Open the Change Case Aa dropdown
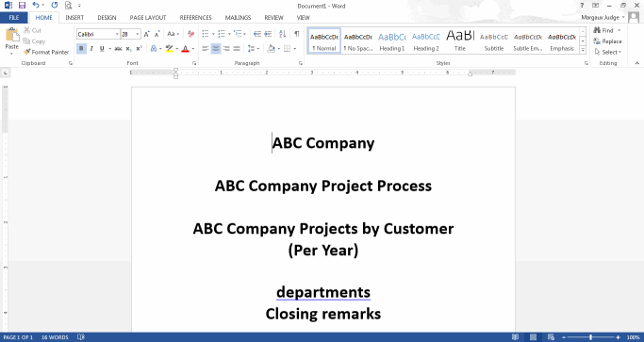 pos(173,34)
